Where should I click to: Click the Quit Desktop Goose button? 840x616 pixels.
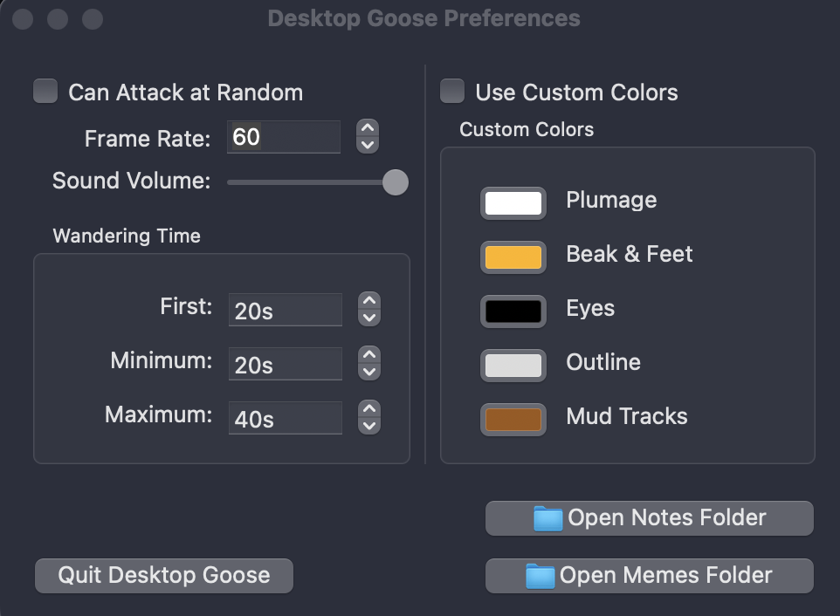[164, 575]
